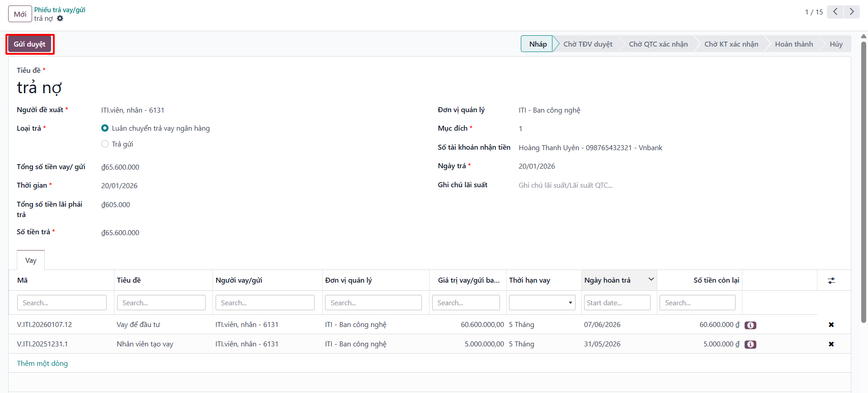The image size is (868, 393).
Task: Switch to the Vay tab
Action: [x=31, y=260]
